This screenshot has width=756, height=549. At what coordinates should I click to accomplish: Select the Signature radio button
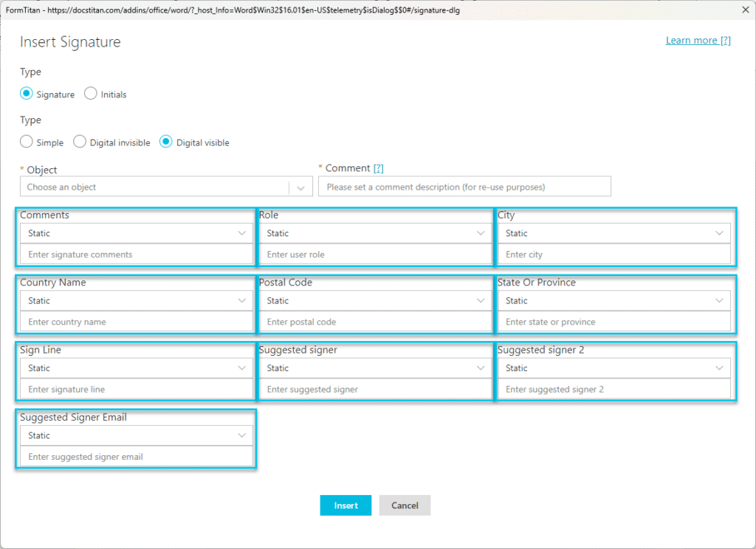click(27, 94)
